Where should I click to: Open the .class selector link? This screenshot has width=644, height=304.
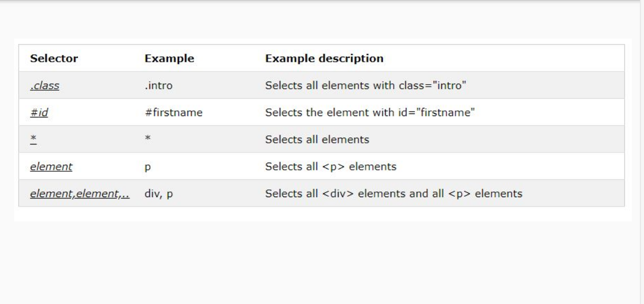point(45,86)
